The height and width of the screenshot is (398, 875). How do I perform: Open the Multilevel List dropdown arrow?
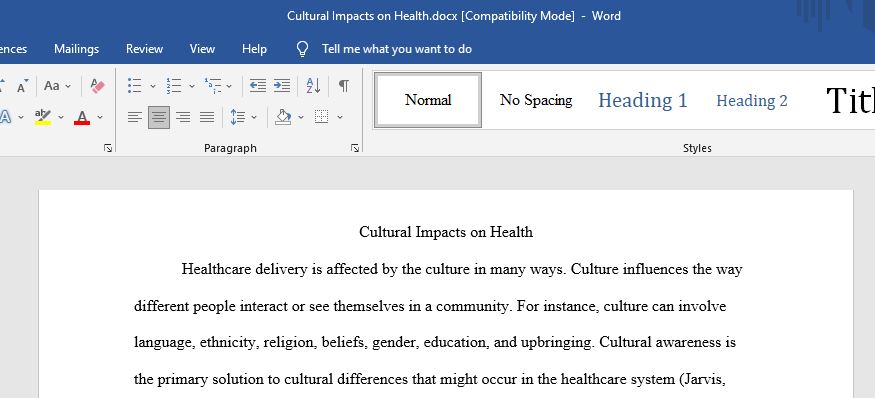pos(229,86)
